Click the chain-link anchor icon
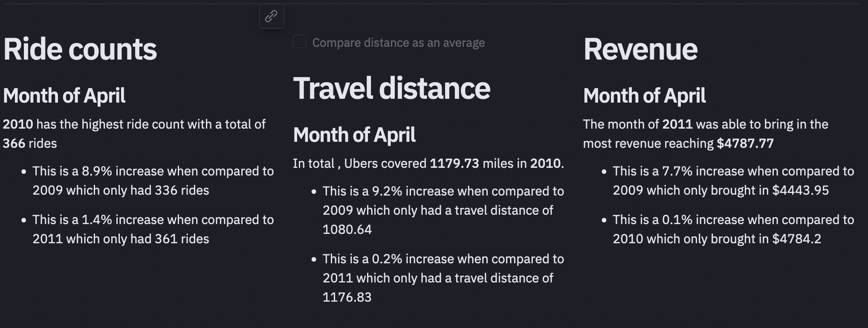Viewport: 868px width, 328px height. pos(271,16)
